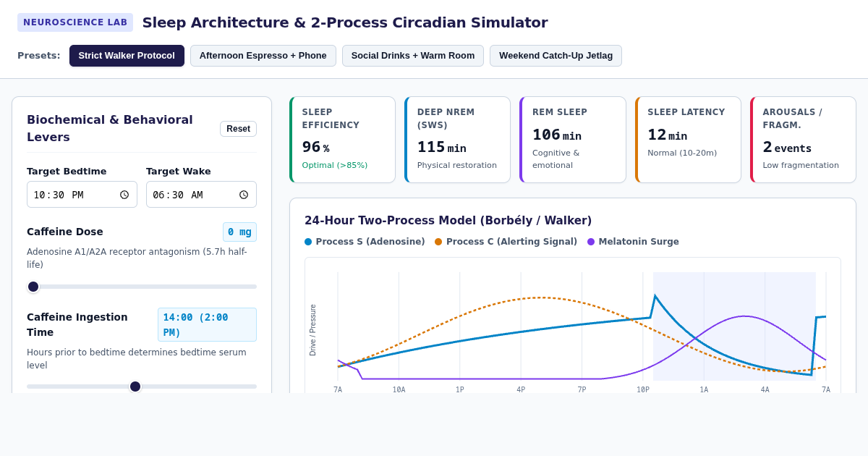The height and width of the screenshot is (456, 868).
Task: Click the Low fragmentation status text
Action: [x=801, y=165]
